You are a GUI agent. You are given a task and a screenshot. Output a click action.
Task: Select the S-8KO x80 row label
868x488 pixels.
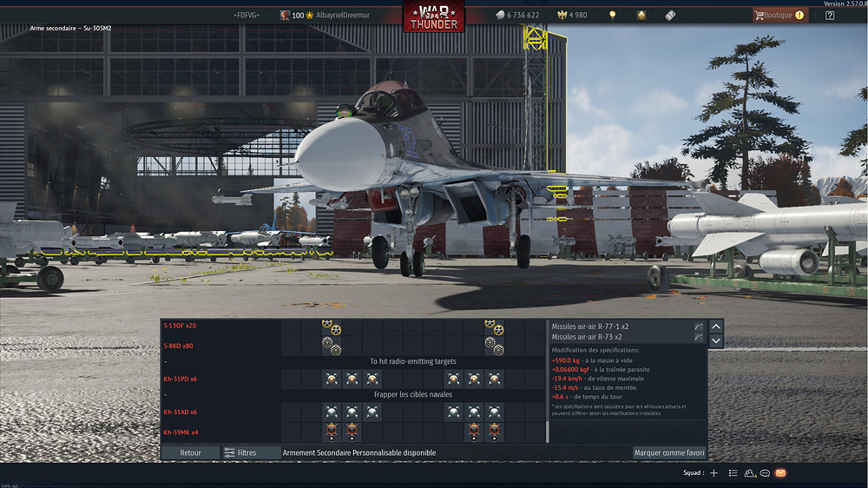click(x=178, y=346)
